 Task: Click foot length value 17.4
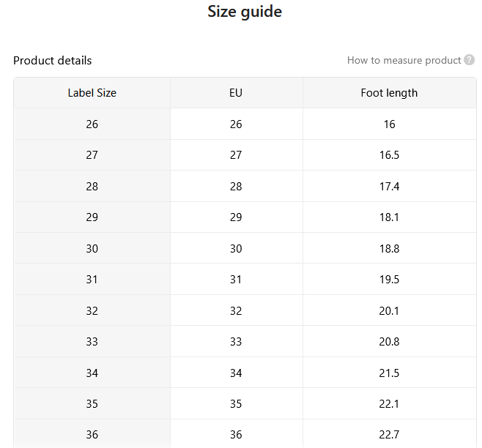pos(389,187)
